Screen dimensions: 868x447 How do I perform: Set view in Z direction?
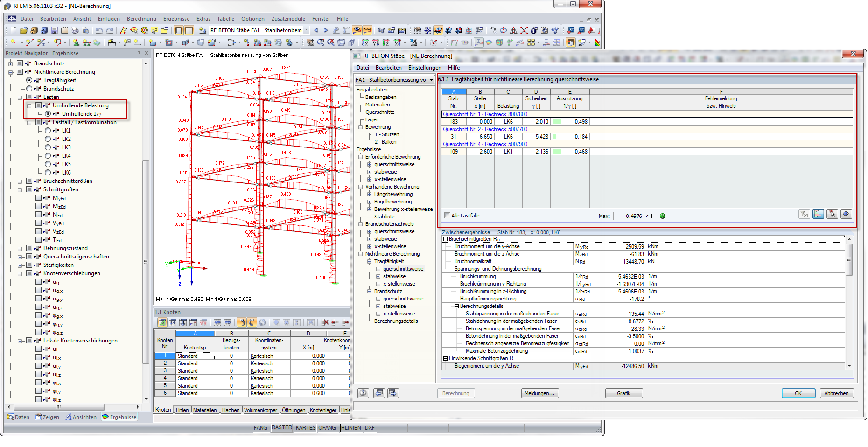click(386, 42)
